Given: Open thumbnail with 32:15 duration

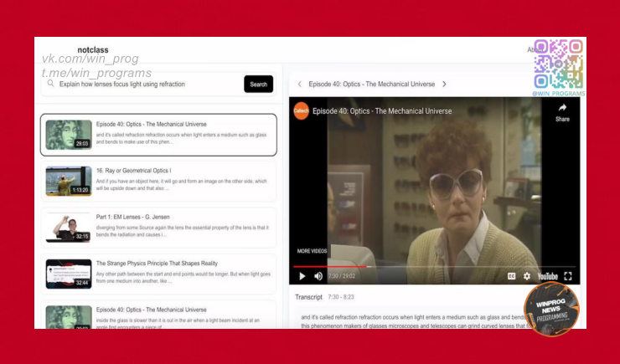Looking at the screenshot, I should [69, 228].
